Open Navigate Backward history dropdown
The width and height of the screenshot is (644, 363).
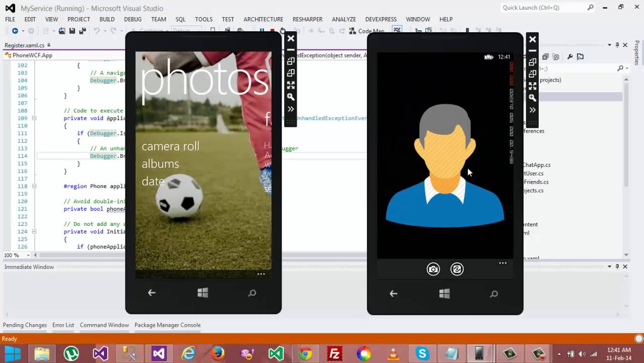[23, 31]
